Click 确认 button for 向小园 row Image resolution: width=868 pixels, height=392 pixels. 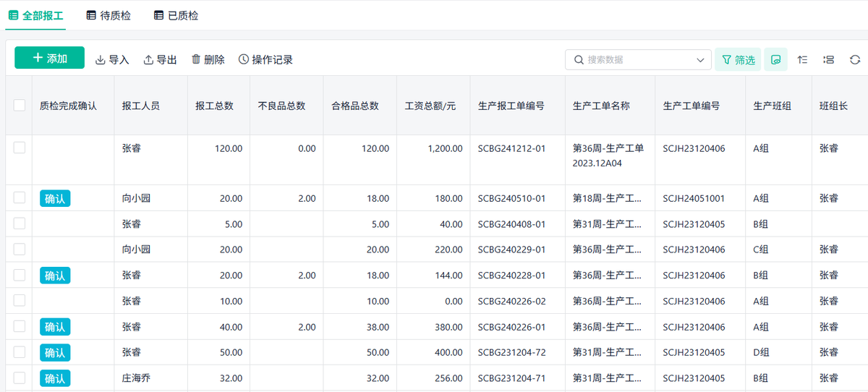55,198
